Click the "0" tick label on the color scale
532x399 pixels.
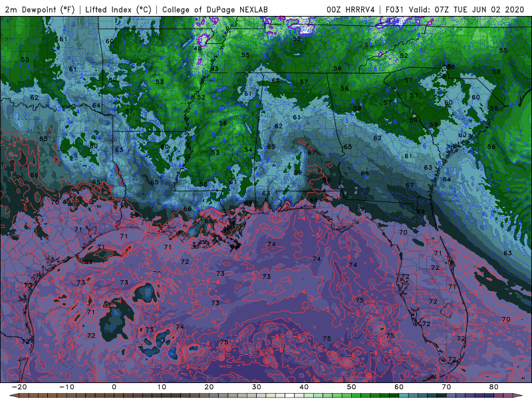click(114, 387)
